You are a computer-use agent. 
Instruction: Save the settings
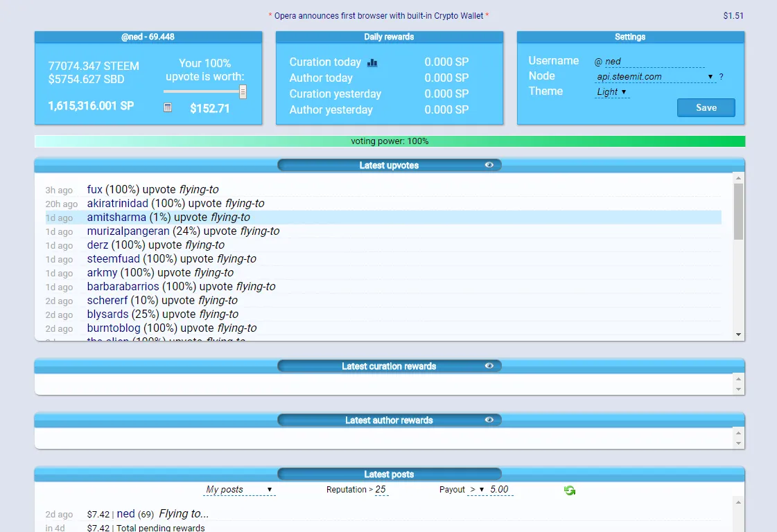706,108
